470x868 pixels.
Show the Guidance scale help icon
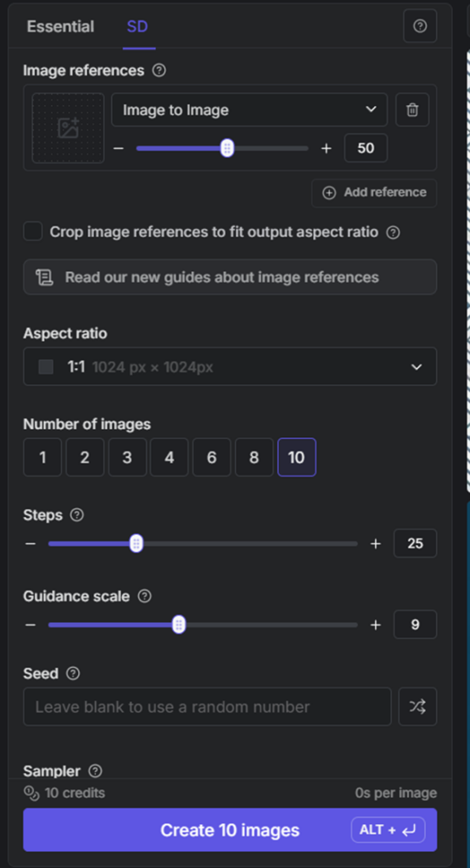[x=144, y=596]
